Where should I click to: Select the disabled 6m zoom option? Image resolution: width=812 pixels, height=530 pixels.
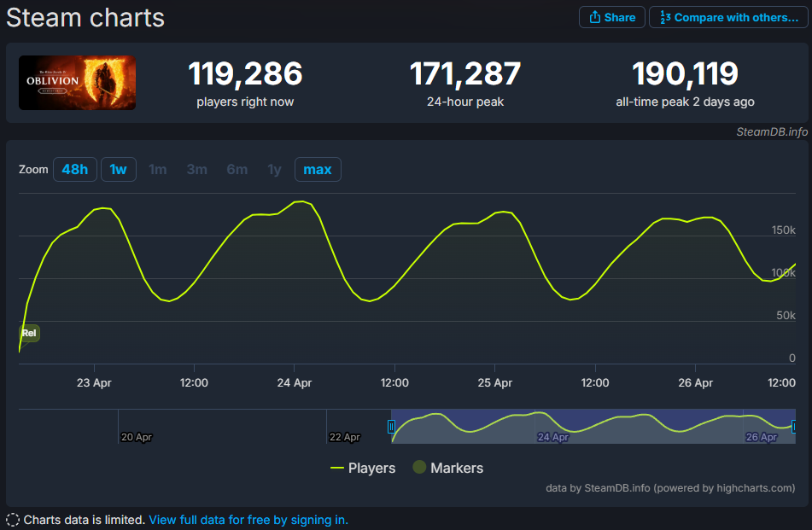237,169
